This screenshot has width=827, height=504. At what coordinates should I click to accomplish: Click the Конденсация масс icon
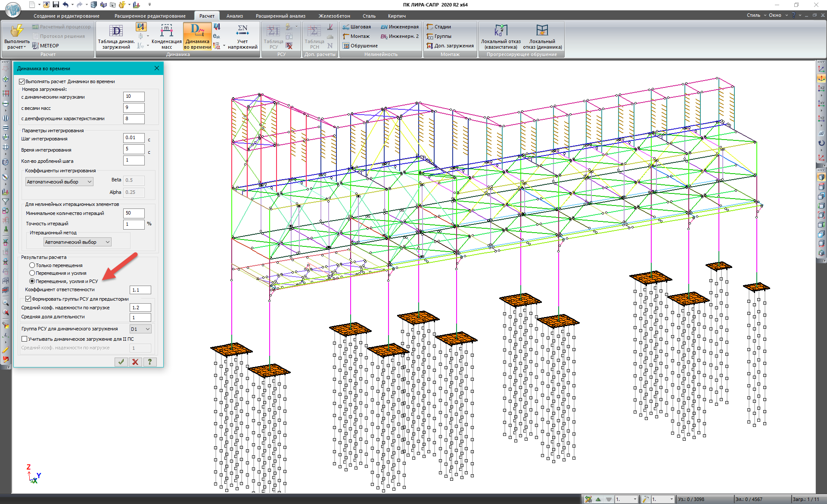click(166, 36)
